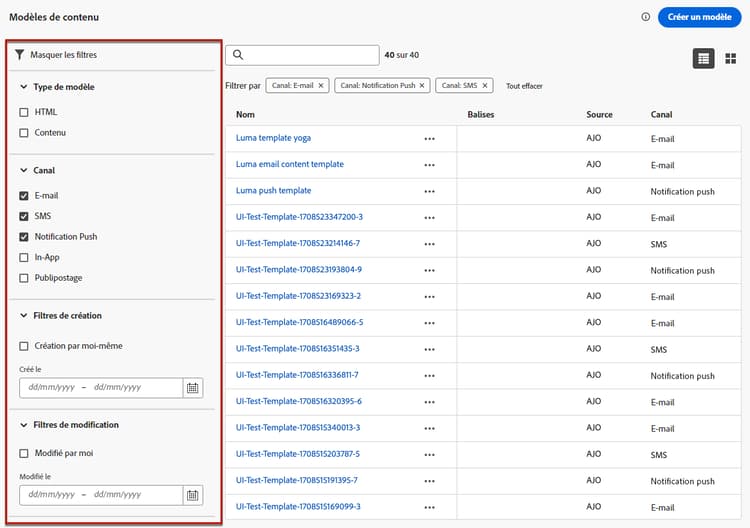The width and height of the screenshot is (750, 528).
Task: Open more actions for UI-Test-Template-1708516336811-7
Action: [430, 375]
